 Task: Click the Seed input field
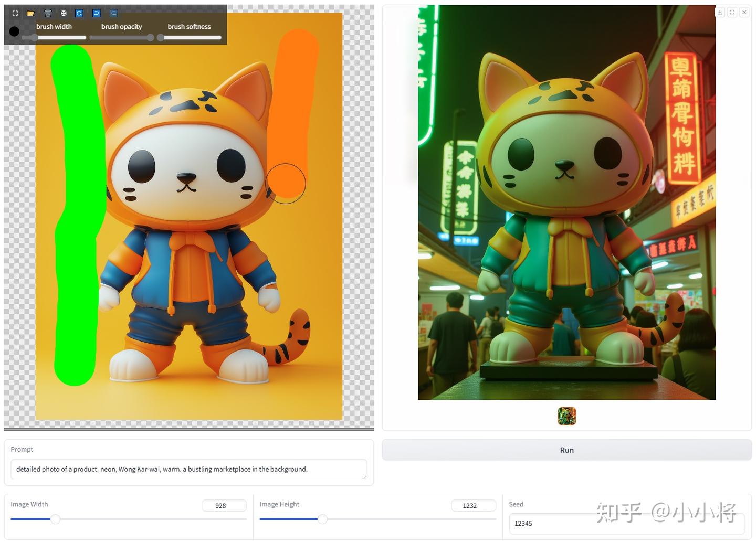click(x=627, y=524)
